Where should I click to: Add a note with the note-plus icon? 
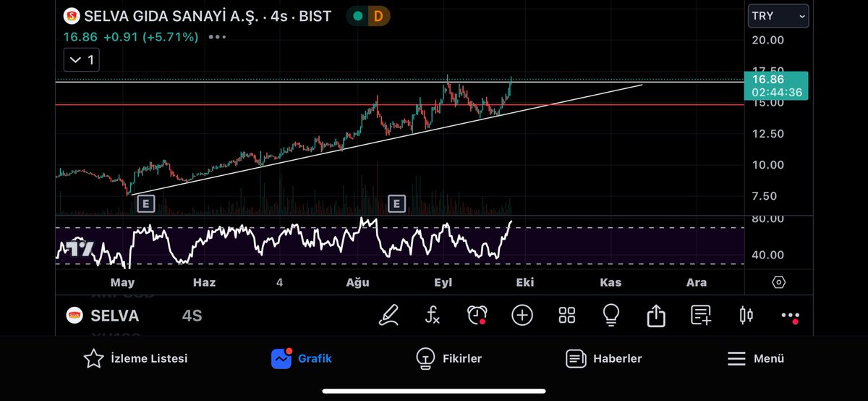[x=701, y=315]
